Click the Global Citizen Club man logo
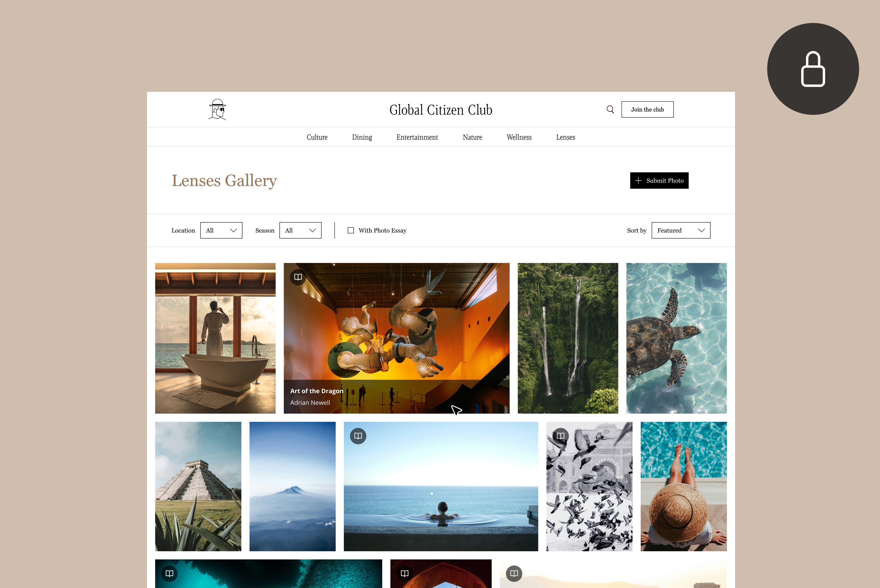Screen dimensions: 880x588 click(x=218, y=109)
